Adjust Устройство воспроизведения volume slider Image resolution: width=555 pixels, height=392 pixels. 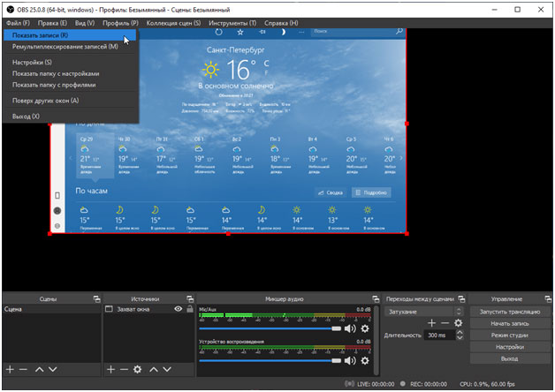click(x=270, y=360)
